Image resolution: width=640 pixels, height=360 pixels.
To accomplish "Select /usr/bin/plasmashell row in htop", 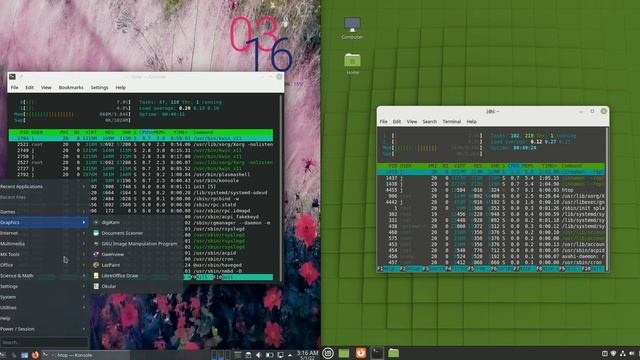I will tap(141, 174).
